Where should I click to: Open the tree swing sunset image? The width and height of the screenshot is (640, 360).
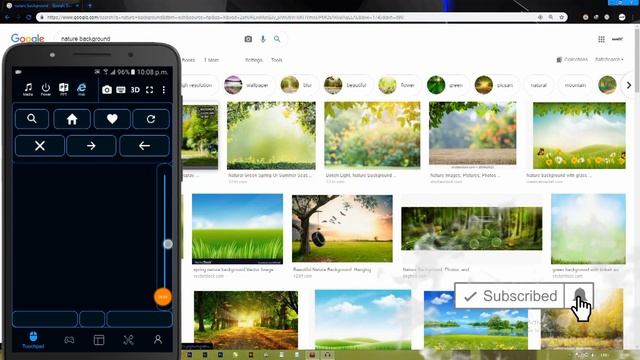[342, 229]
